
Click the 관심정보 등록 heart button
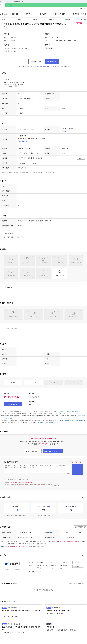pyautogui.click(x=36, y=62)
